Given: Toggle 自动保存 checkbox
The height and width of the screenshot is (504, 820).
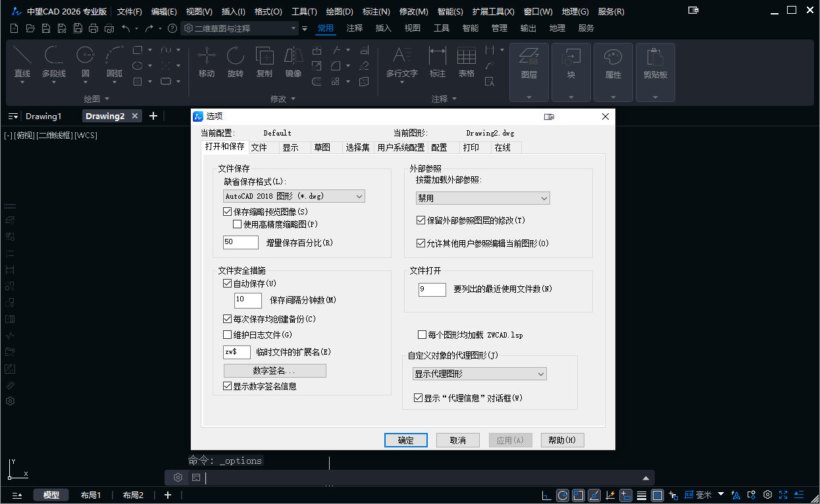Looking at the screenshot, I should [228, 284].
